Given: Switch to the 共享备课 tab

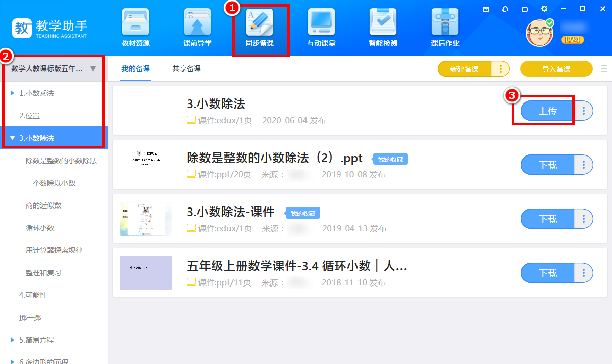Looking at the screenshot, I should click(x=187, y=69).
